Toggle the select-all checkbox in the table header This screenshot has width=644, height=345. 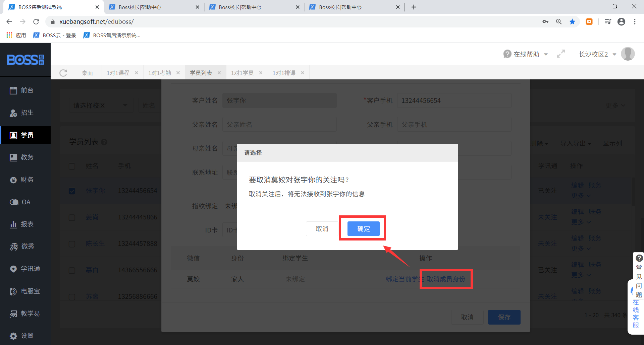(72, 166)
